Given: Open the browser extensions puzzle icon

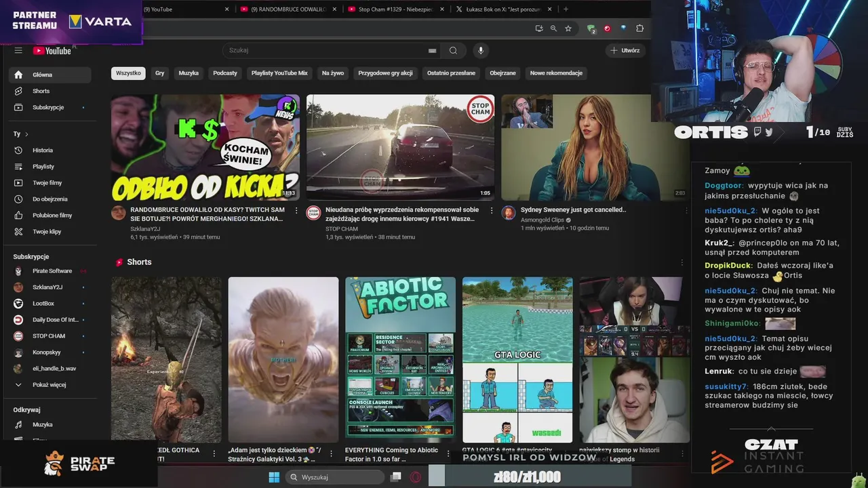Looking at the screenshot, I should (x=639, y=28).
